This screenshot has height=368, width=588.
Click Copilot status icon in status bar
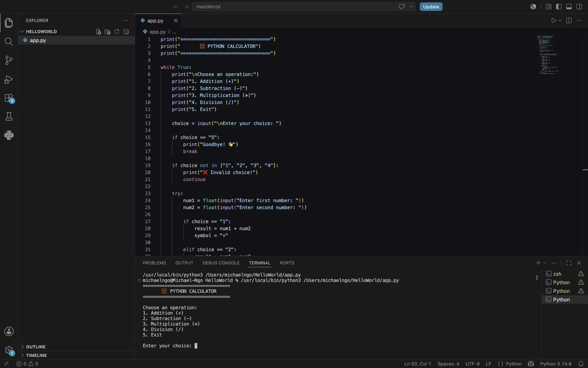(x=531, y=364)
